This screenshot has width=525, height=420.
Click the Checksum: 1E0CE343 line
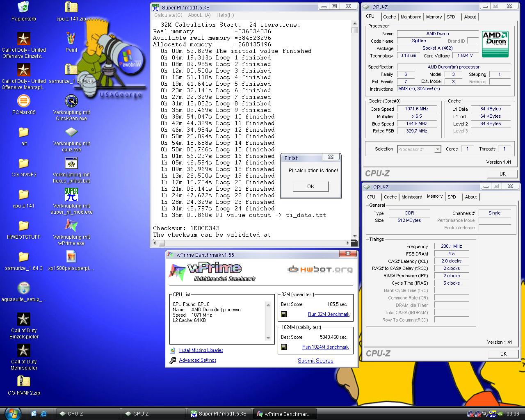click(186, 228)
